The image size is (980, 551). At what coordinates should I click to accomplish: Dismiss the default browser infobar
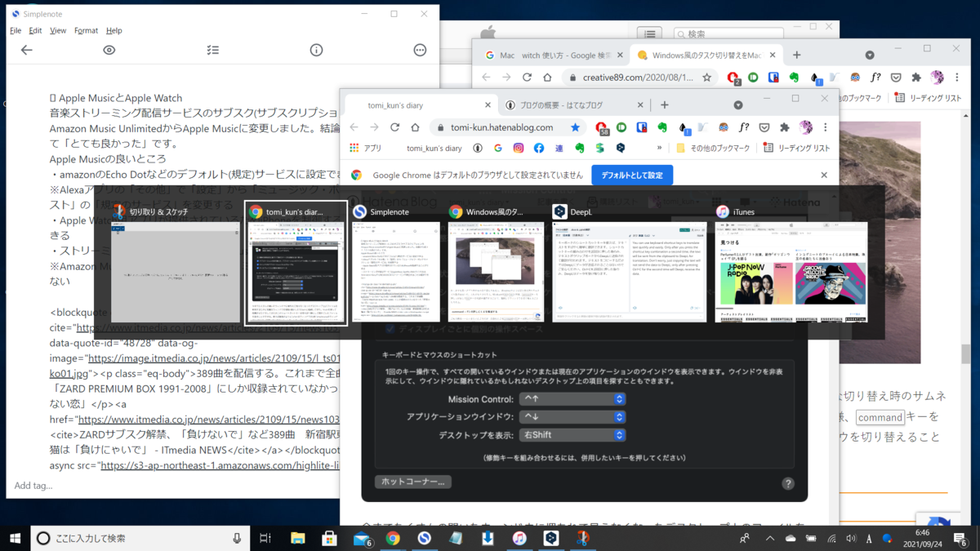pyautogui.click(x=824, y=175)
